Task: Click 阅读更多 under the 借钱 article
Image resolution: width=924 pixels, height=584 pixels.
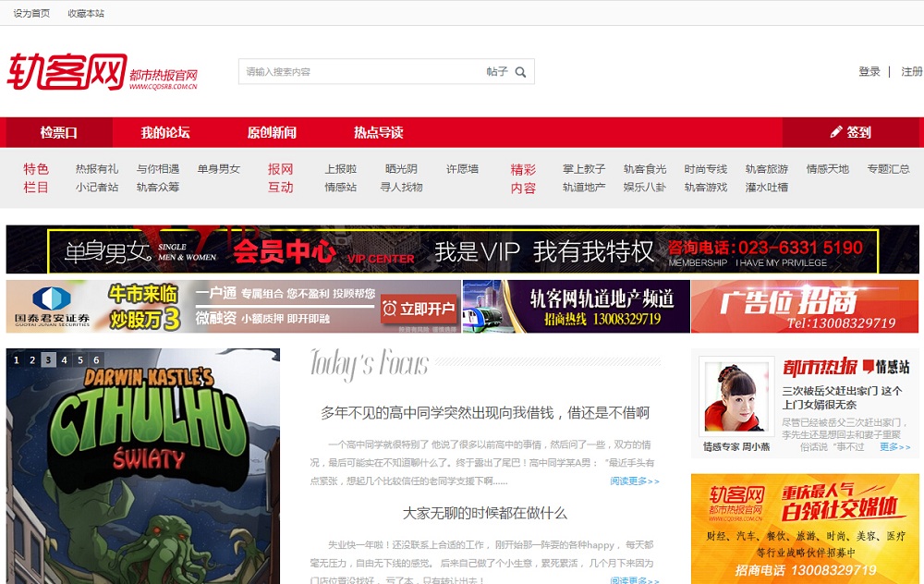Action: (x=635, y=481)
